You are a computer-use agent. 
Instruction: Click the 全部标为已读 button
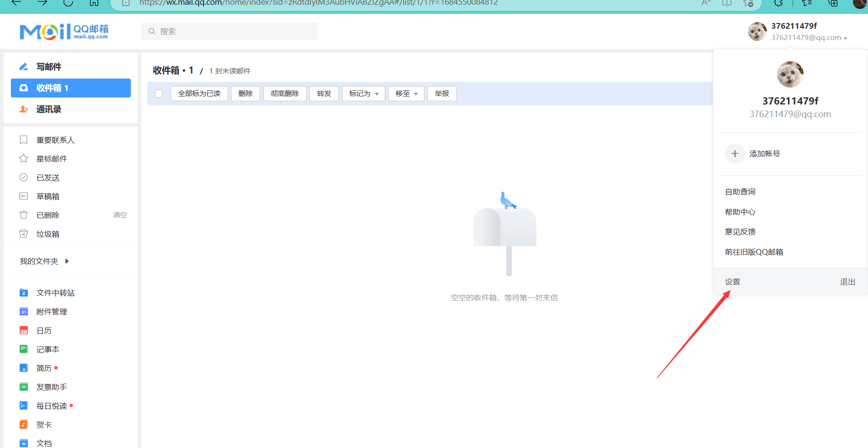pyautogui.click(x=199, y=94)
